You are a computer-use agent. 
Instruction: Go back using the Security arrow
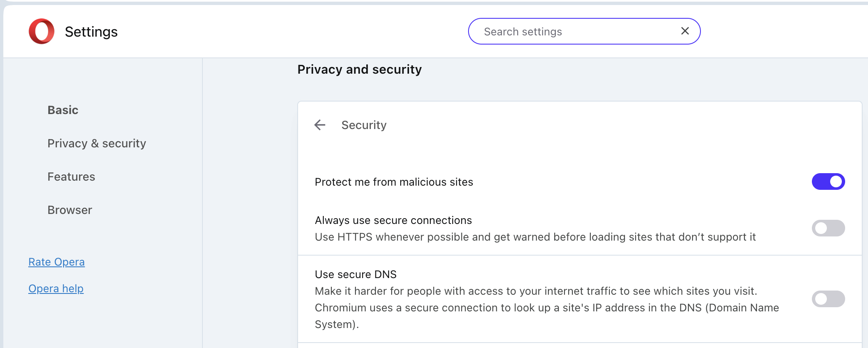pyautogui.click(x=320, y=125)
